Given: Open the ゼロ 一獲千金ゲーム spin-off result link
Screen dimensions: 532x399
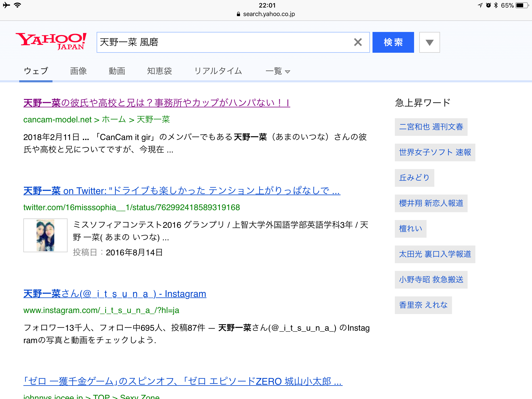Looking at the screenshot, I should tap(183, 381).
